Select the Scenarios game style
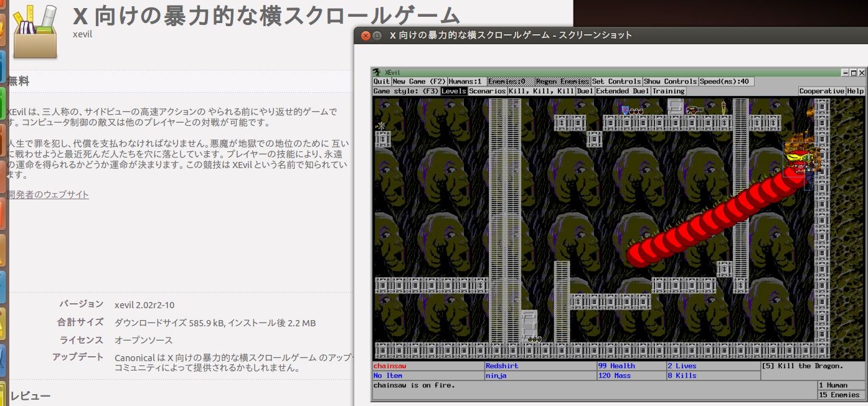 point(488,91)
